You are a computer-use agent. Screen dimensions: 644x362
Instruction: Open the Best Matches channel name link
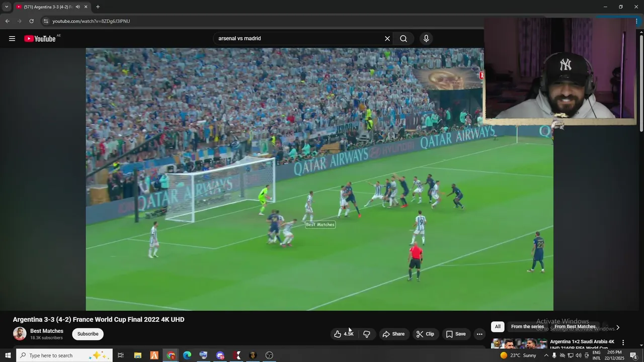click(x=47, y=331)
